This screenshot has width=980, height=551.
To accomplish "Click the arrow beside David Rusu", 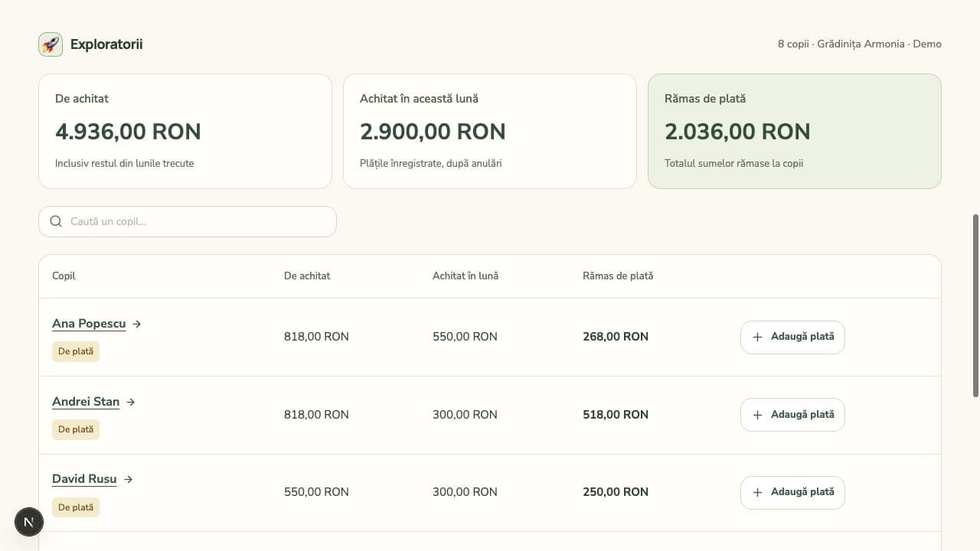I will (x=129, y=479).
